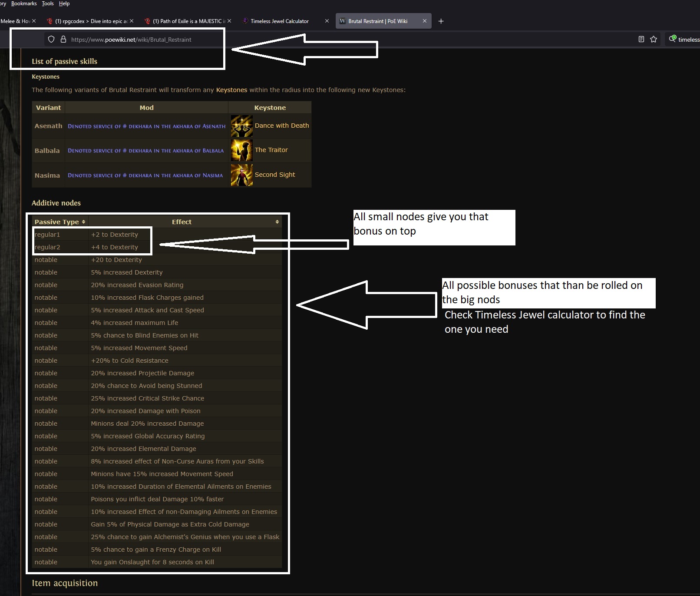Click the Asenath mod text link

click(147, 126)
